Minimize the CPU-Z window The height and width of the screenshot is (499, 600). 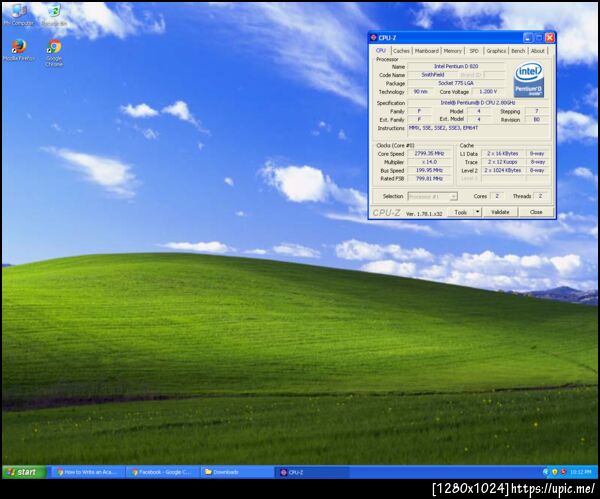(x=528, y=38)
